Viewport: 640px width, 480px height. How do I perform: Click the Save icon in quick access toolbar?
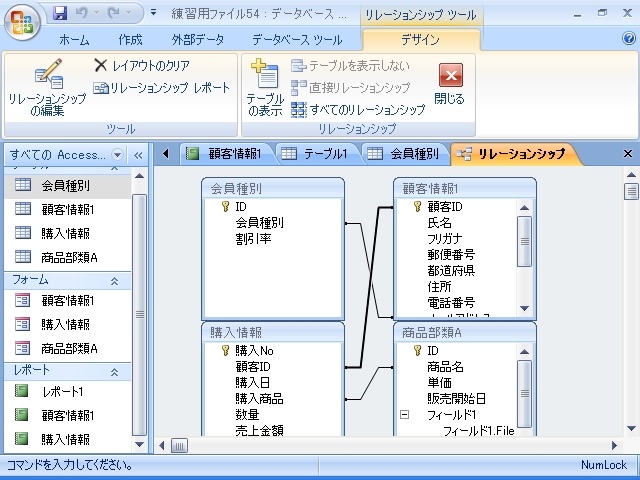point(60,14)
